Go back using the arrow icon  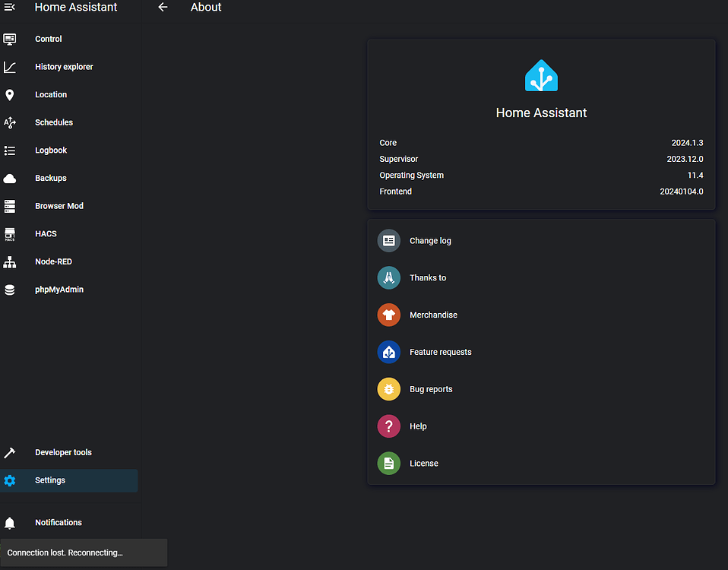[x=163, y=7]
